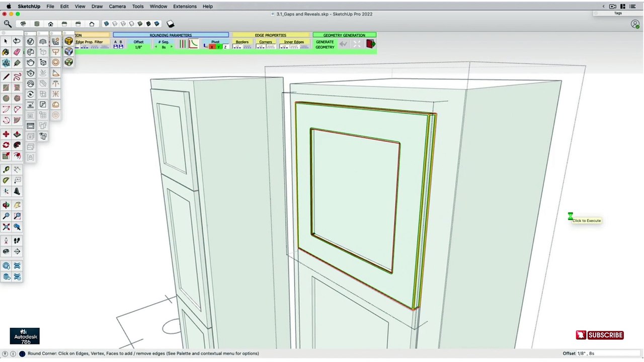Select the pink Eraser tool
The image size is (644, 362).
tap(17, 52)
